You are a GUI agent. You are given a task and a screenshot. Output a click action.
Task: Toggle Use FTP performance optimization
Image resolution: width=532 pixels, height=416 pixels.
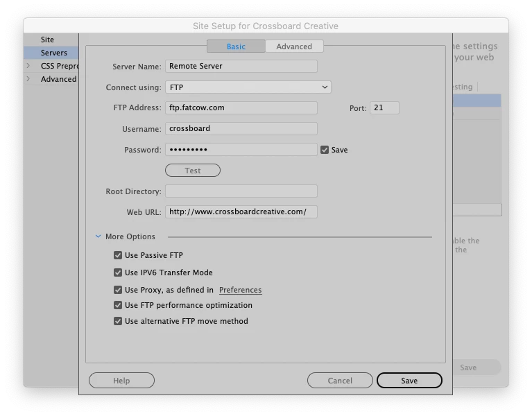(118, 305)
